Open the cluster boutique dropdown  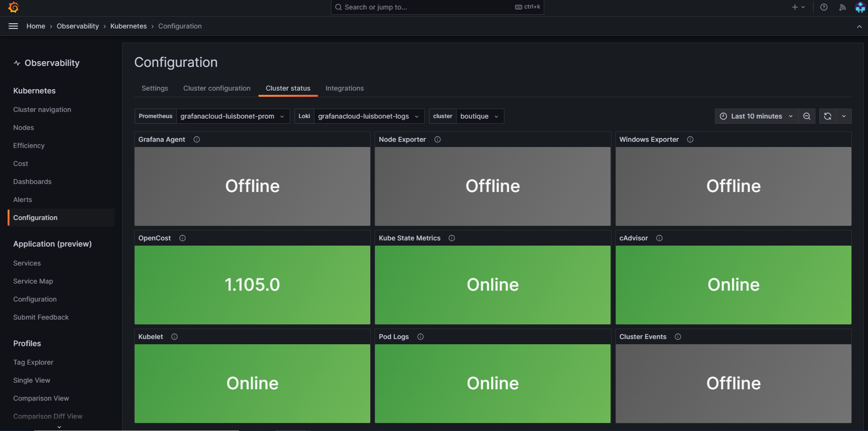tap(480, 116)
